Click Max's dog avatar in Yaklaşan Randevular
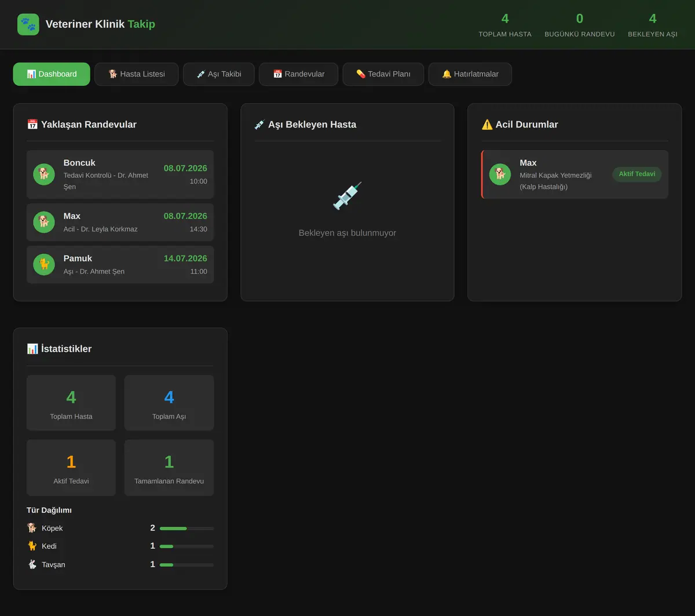Viewport: 695px width, 616px height. (44, 222)
